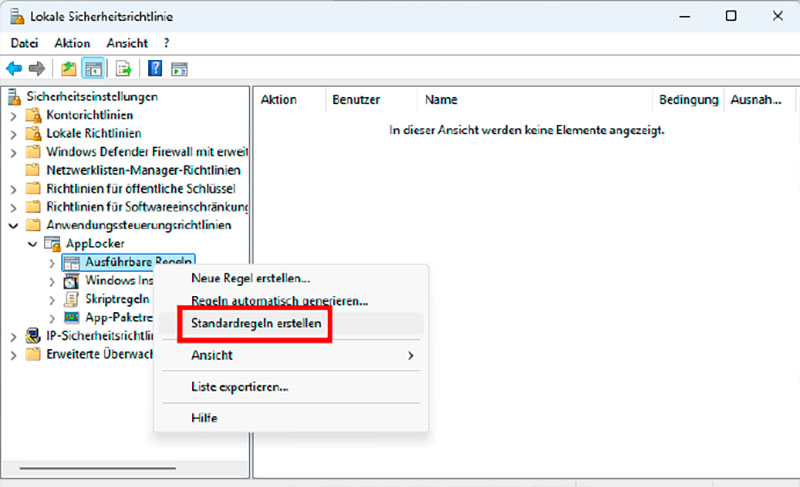This screenshot has width=800, height=487.
Task: Click the show/hide action pane icon
Action: tap(180, 69)
